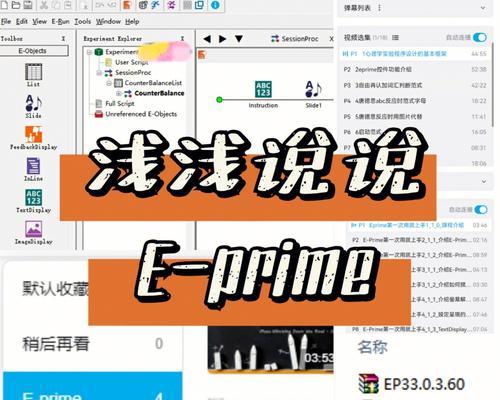Viewport: 500px width, 400px height.
Task: Click the orange Generate toolbar icon
Action: [x=127, y=5]
